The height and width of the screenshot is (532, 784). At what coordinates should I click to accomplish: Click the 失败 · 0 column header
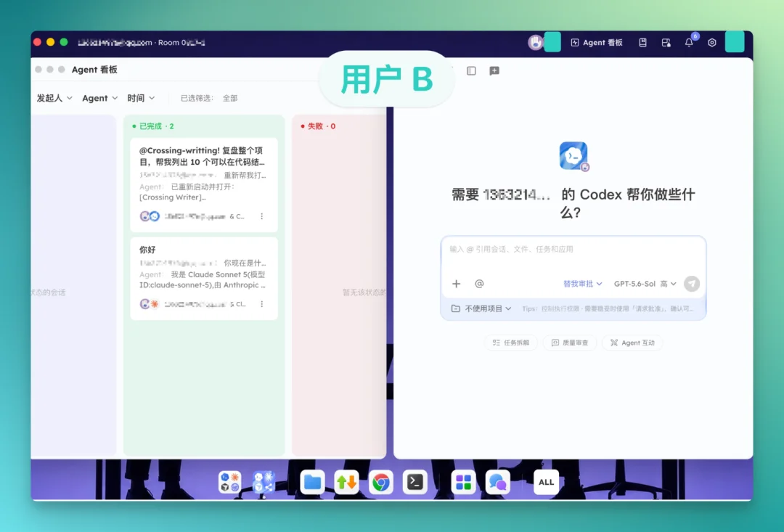[x=318, y=126]
